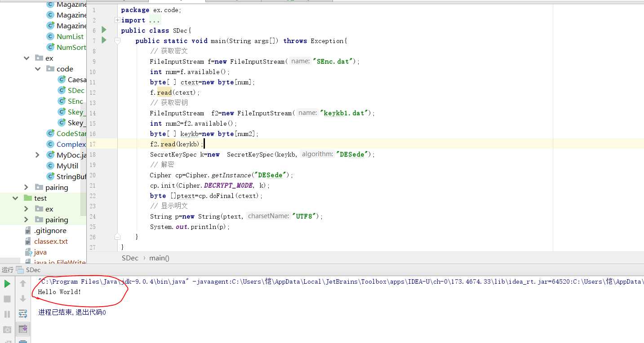
Task: Toggle Scroll to End icon in Run console
Action: [23, 329]
